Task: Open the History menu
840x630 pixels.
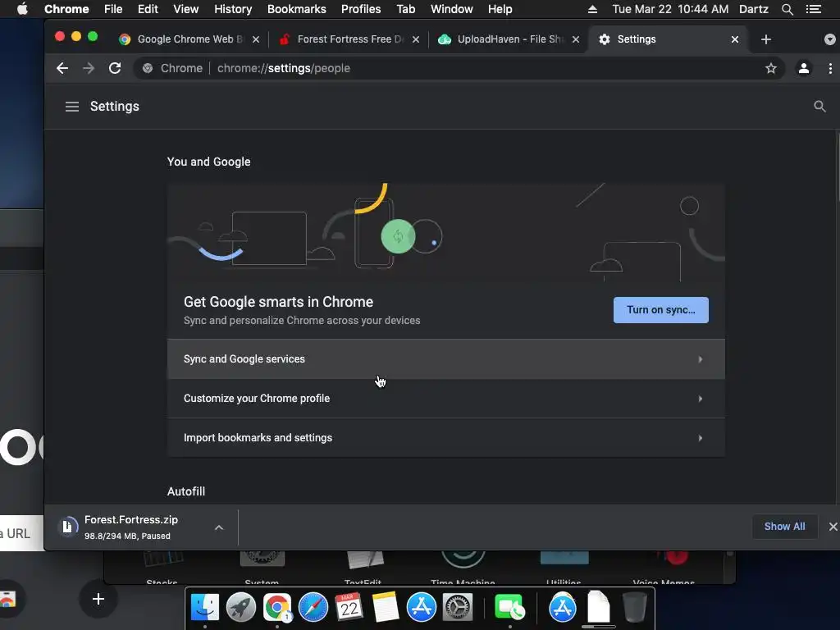Action: [x=232, y=9]
